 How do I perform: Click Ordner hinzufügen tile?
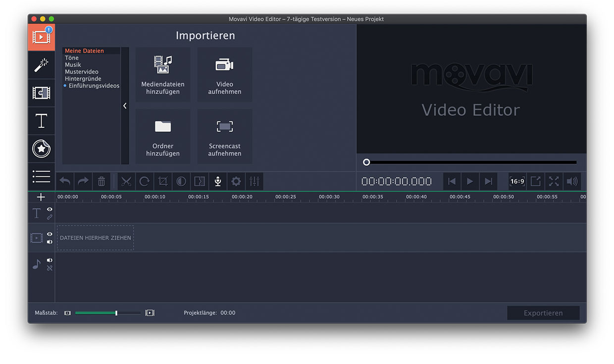[163, 137]
